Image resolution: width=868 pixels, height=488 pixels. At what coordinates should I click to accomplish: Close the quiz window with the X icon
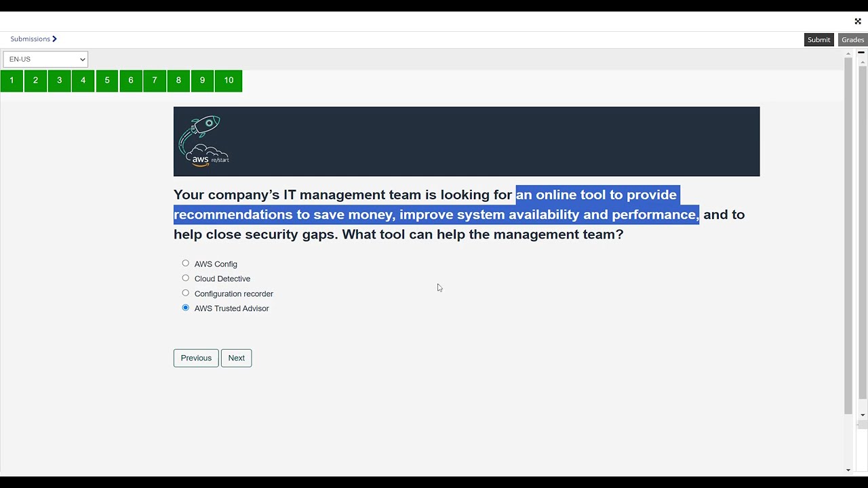pyautogui.click(x=858, y=22)
